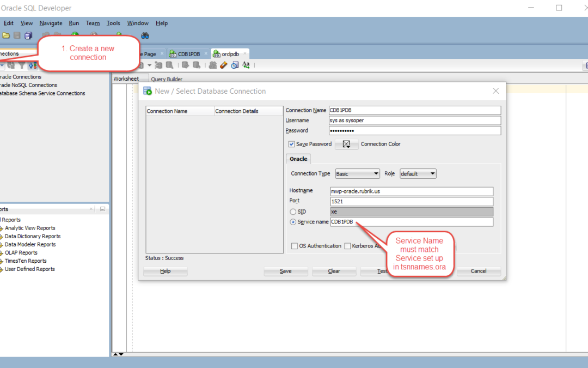Switch to the Query Builder tab

[x=167, y=79]
